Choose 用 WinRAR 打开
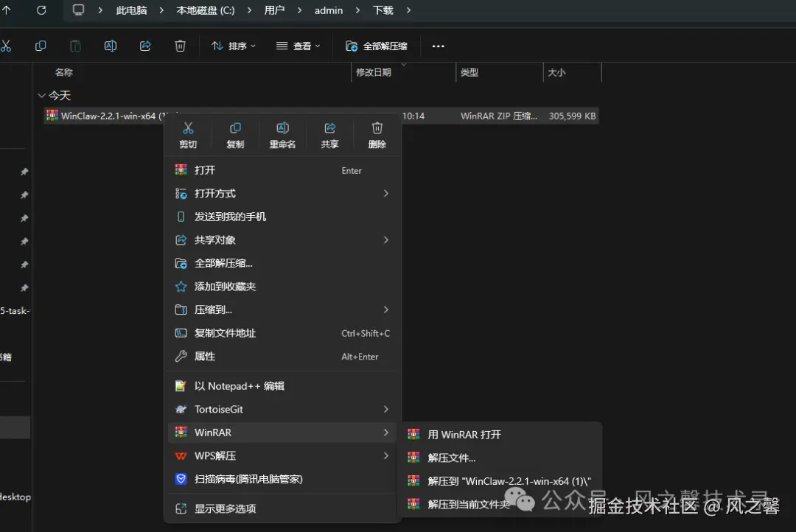The image size is (796, 532). click(502, 435)
